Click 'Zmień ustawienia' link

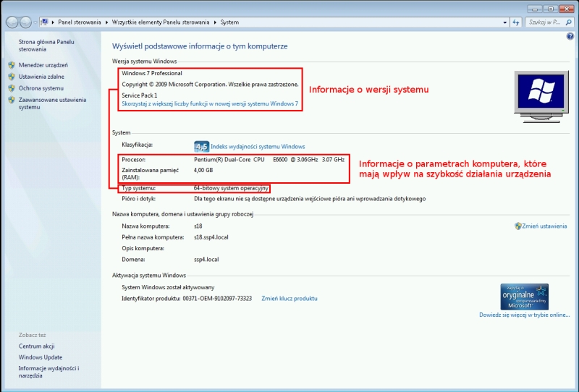click(x=544, y=226)
